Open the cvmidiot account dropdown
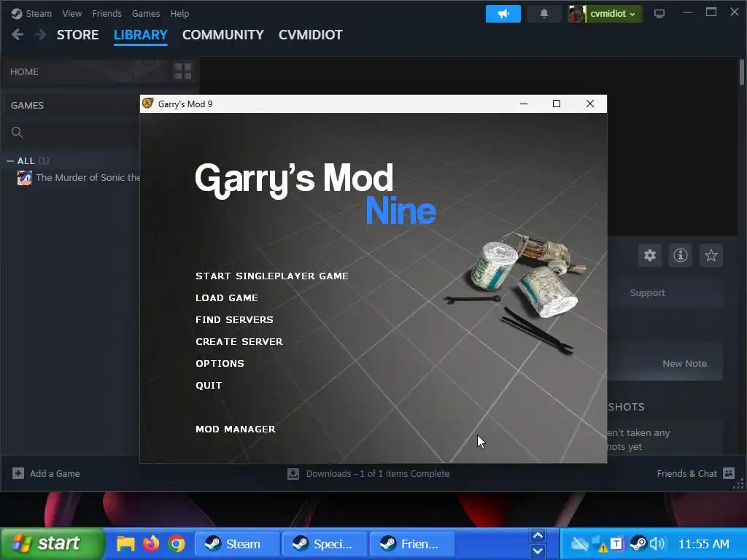This screenshot has width=747, height=560. (605, 14)
